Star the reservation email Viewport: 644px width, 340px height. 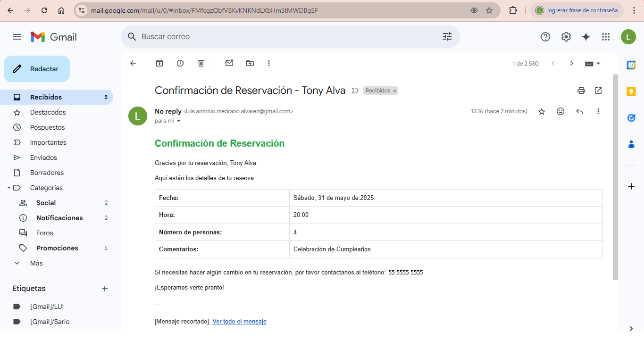click(x=542, y=111)
